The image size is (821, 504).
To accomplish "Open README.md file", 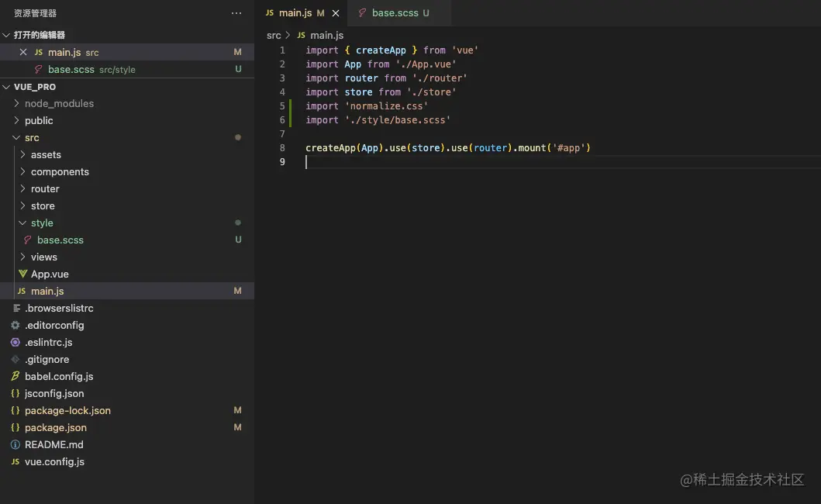I will (x=127, y=445).
